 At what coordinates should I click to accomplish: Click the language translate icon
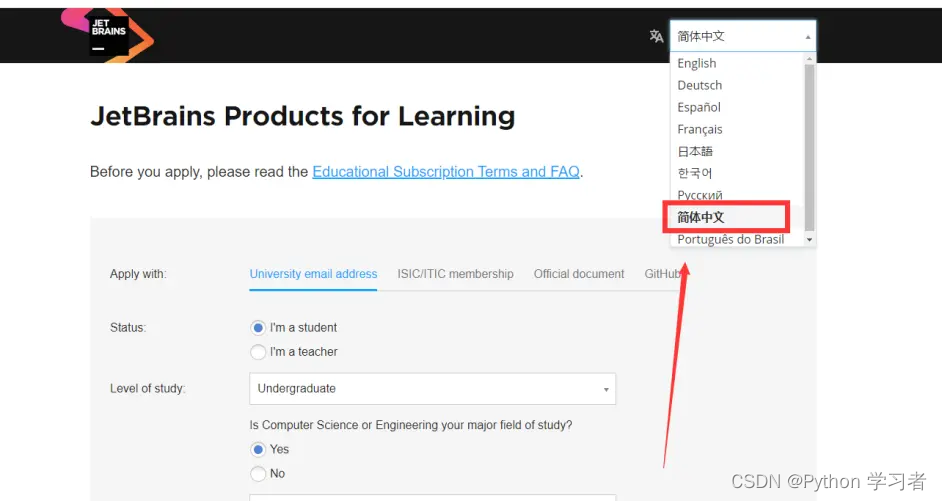coord(656,36)
